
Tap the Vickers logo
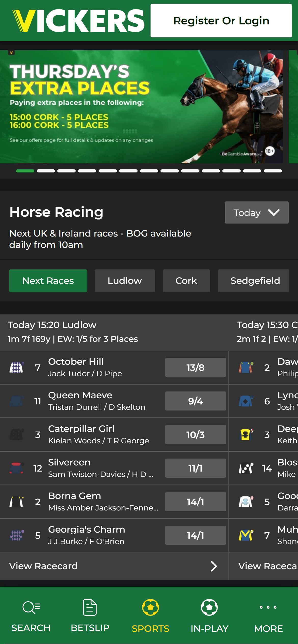click(78, 21)
